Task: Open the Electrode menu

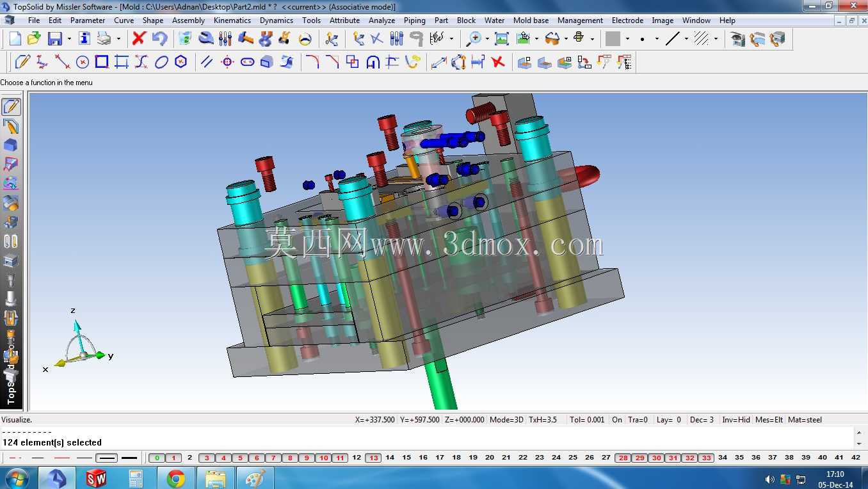Action: pos(627,20)
